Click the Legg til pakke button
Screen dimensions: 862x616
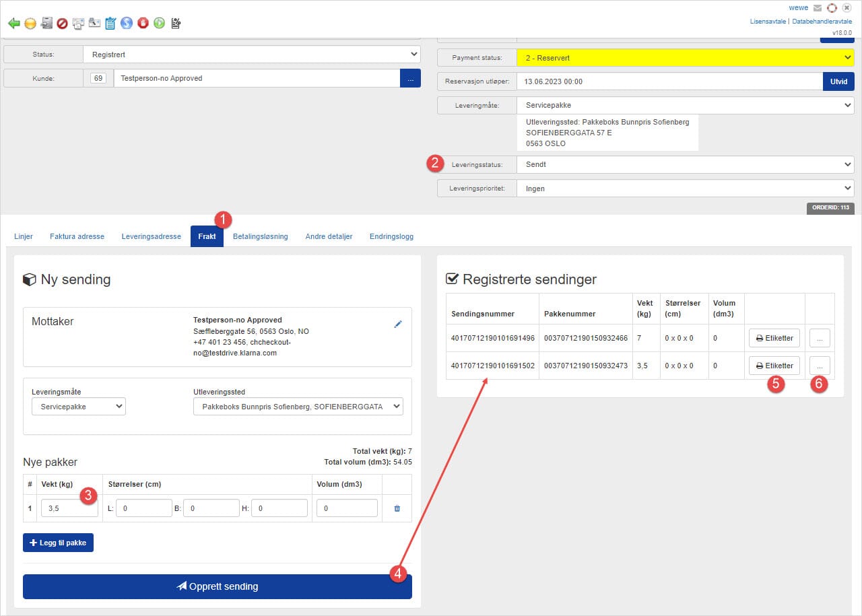(58, 543)
